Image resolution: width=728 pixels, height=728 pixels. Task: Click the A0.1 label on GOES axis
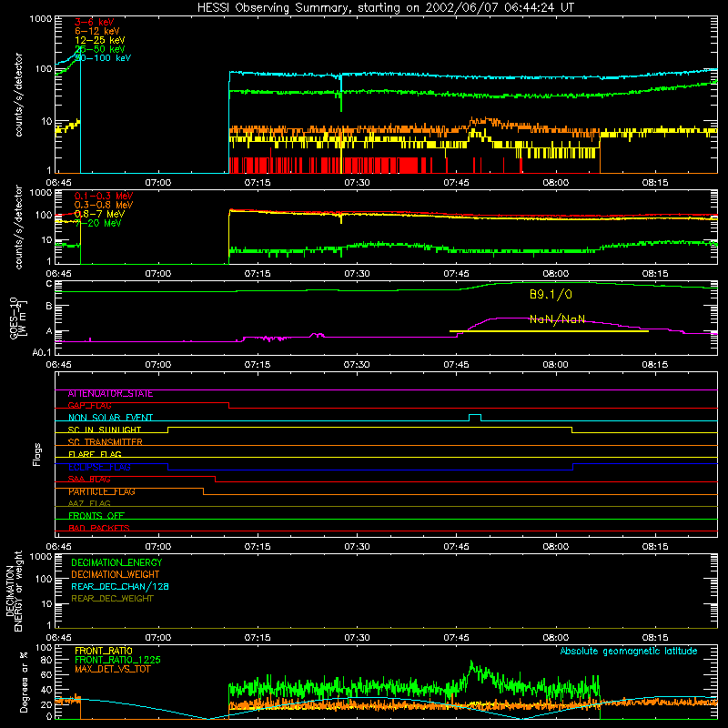pyautogui.click(x=42, y=353)
